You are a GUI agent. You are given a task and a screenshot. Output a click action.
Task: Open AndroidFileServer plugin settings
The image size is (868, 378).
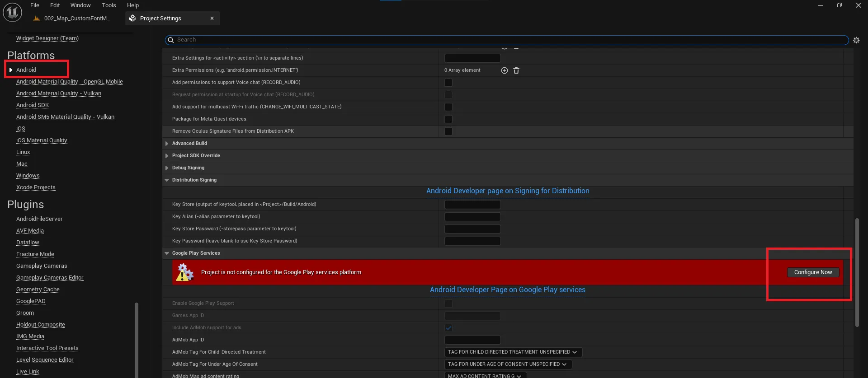point(39,219)
